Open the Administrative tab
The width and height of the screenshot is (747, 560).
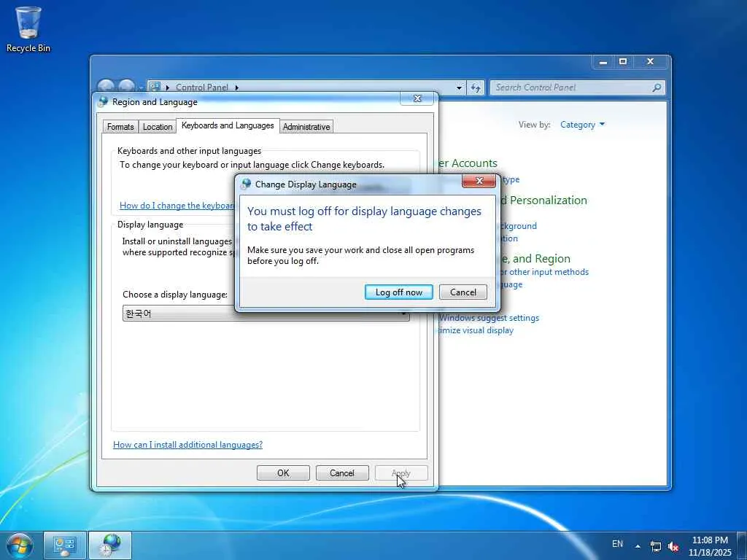coord(306,127)
